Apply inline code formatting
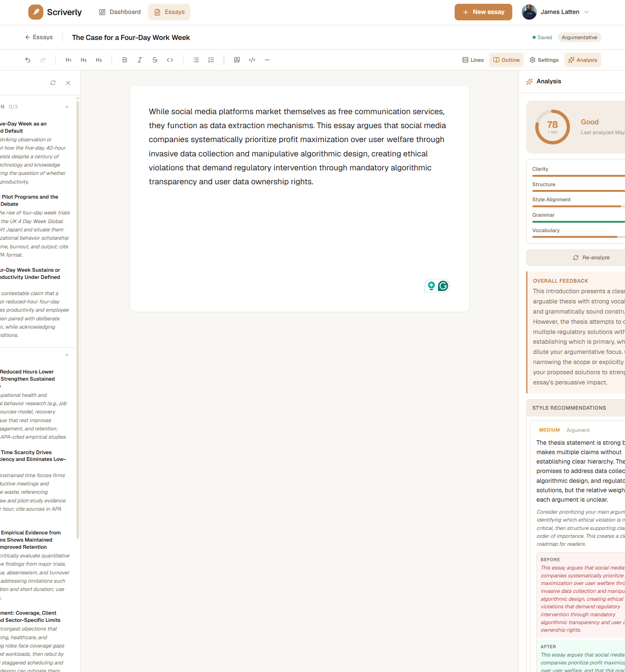The height and width of the screenshot is (672, 625). pyautogui.click(x=170, y=60)
